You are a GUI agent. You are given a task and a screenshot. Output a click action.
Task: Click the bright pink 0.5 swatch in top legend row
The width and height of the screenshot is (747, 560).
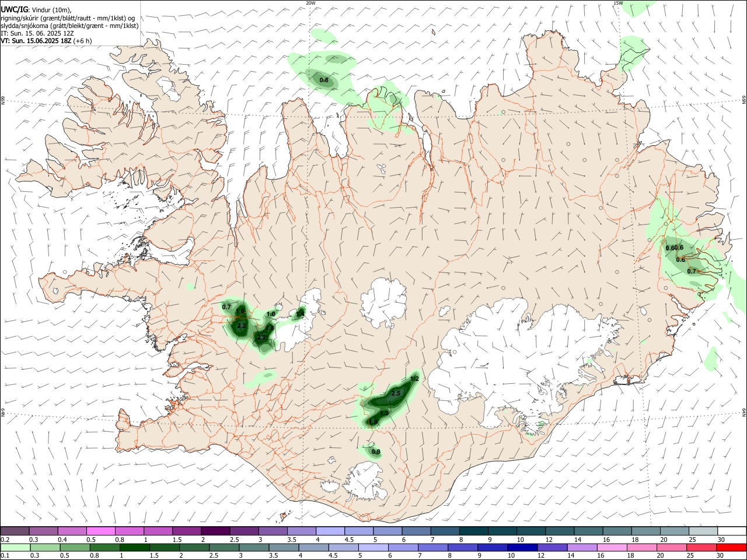pyautogui.click(x=100, y=531)
